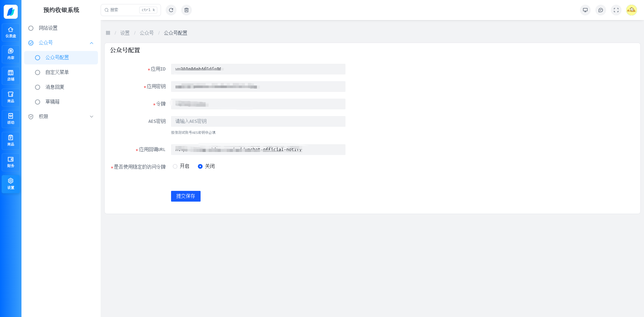Open the 活动 activity sidebar icon

[11, 119]
